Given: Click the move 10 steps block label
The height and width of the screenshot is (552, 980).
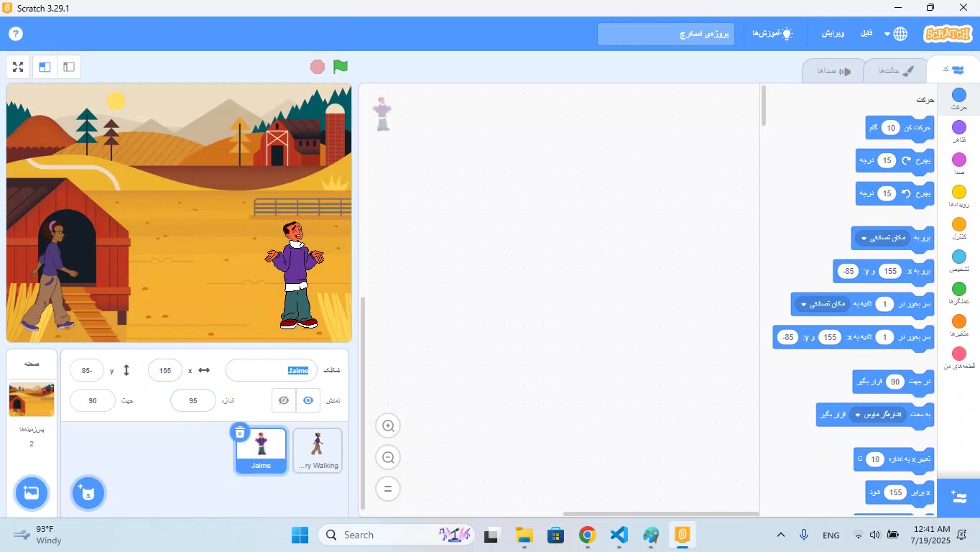Looking at the screenshot, I should click(916, 128).
